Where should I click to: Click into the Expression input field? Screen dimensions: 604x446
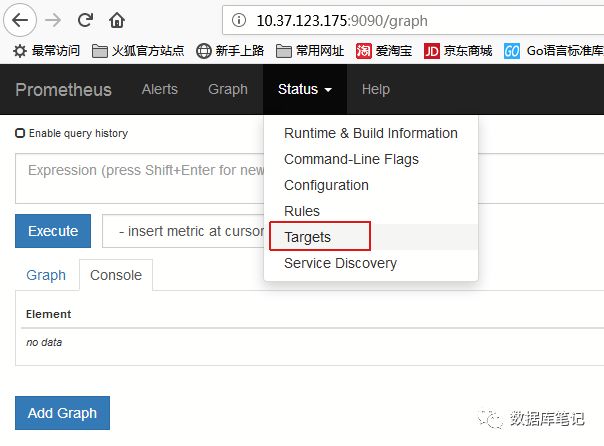(135, 178)
